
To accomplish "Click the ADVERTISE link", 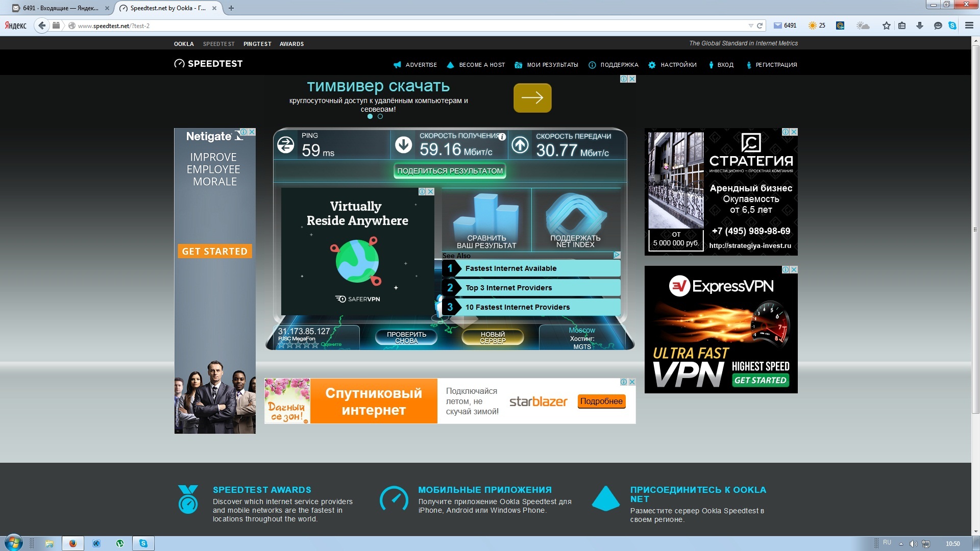I will coord(415,65).
